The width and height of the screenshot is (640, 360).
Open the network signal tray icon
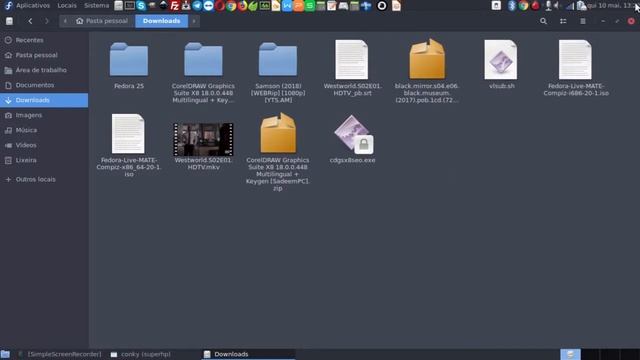click(570, 6)
